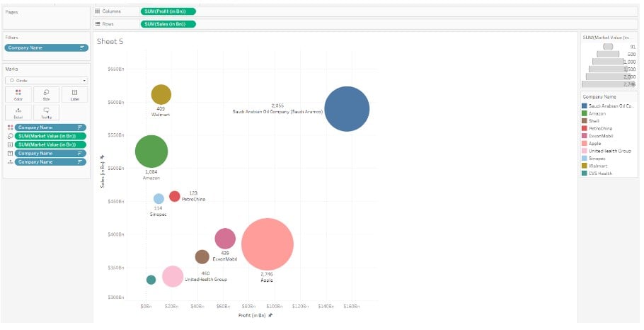Click the SUM(Sales (in Bn)) rows pill
This screenshot has height=330, width=644.
point(168,24)
